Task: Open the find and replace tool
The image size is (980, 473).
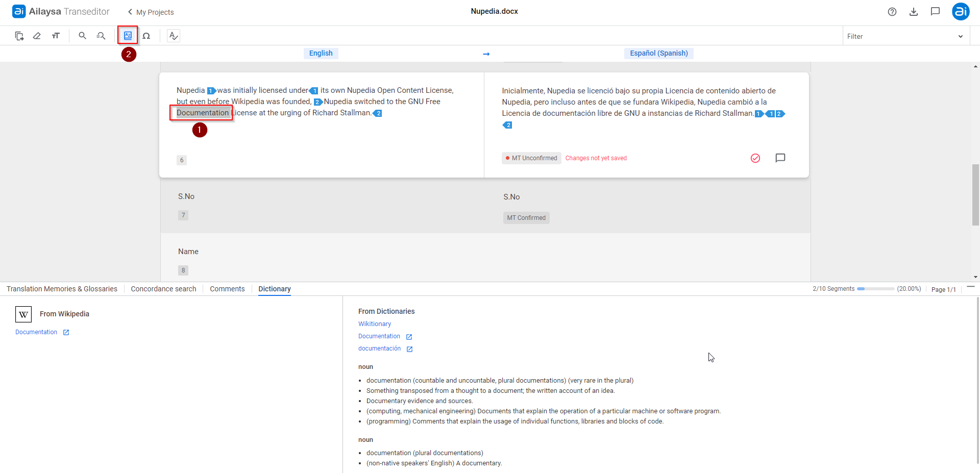Action: click(101, 36)
